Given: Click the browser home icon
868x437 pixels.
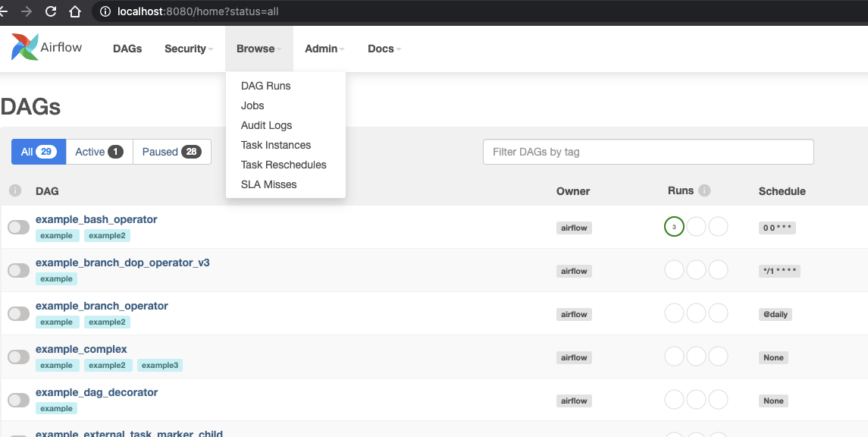Looking at the screenshot, I should 76,11.
